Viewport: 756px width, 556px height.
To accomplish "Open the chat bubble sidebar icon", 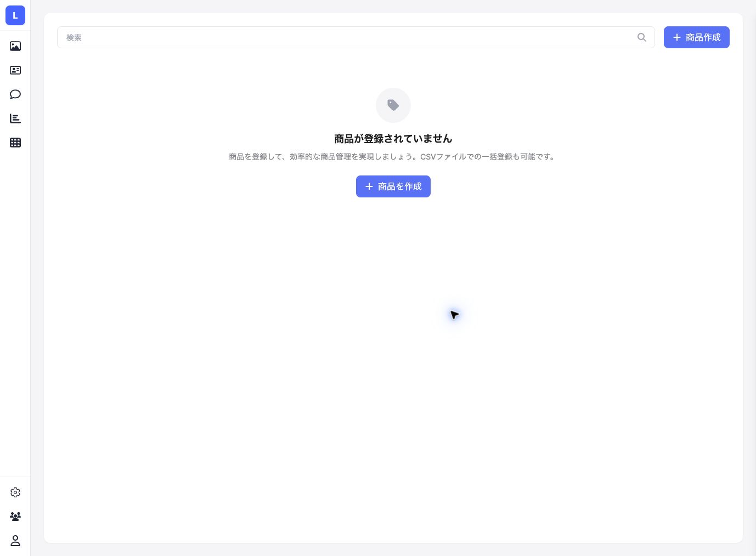I will point(15,94).
